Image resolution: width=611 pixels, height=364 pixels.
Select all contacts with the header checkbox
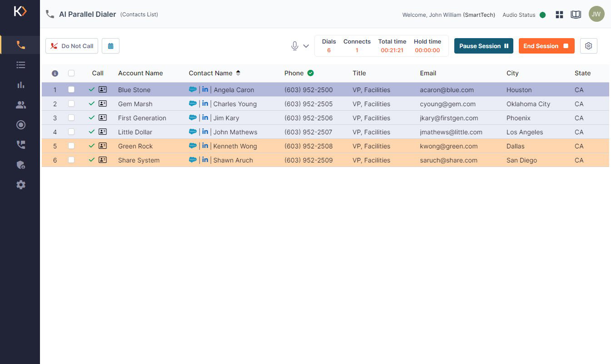coord(71,73)
